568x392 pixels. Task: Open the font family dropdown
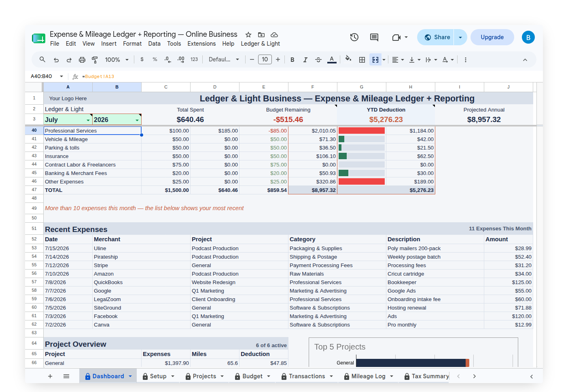tap(224, 59)
